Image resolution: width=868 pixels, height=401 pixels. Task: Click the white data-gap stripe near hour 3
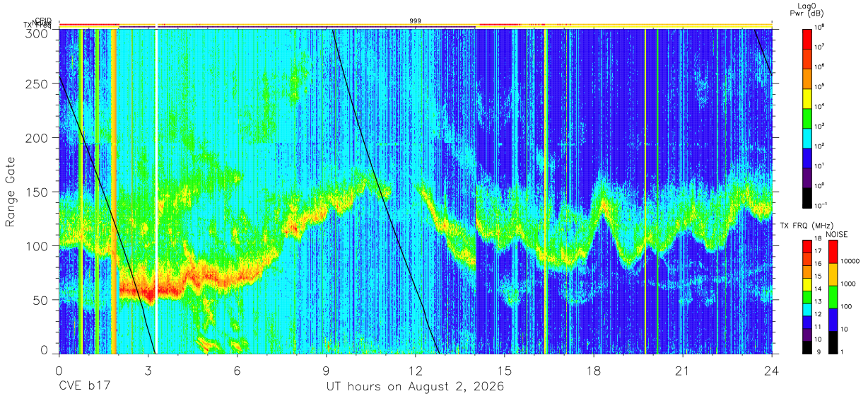point(156,191)
